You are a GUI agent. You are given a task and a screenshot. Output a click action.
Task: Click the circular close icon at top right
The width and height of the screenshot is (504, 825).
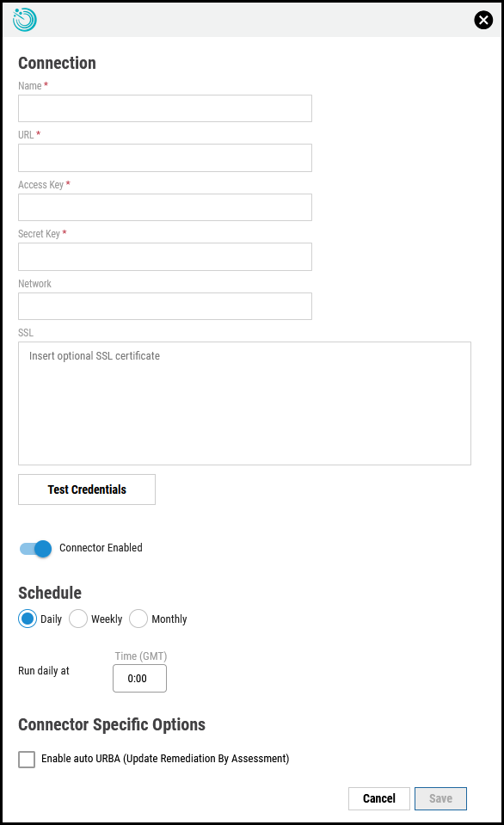click(482, 20)
